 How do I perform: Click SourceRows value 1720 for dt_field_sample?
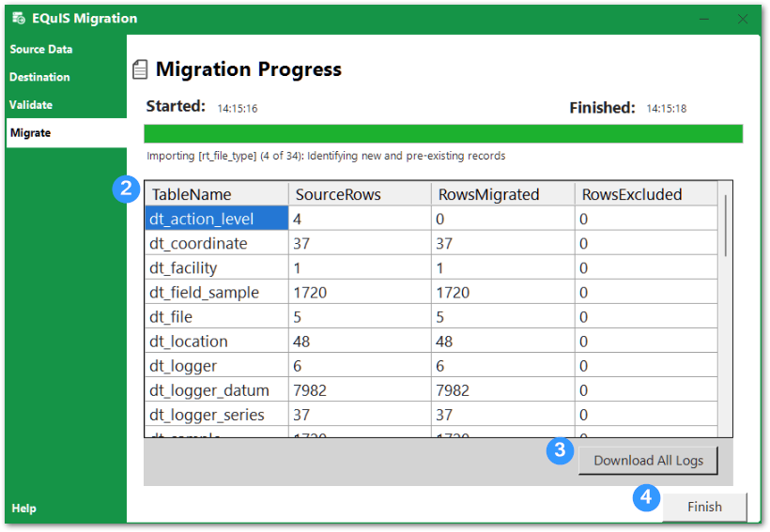point(360,292)
